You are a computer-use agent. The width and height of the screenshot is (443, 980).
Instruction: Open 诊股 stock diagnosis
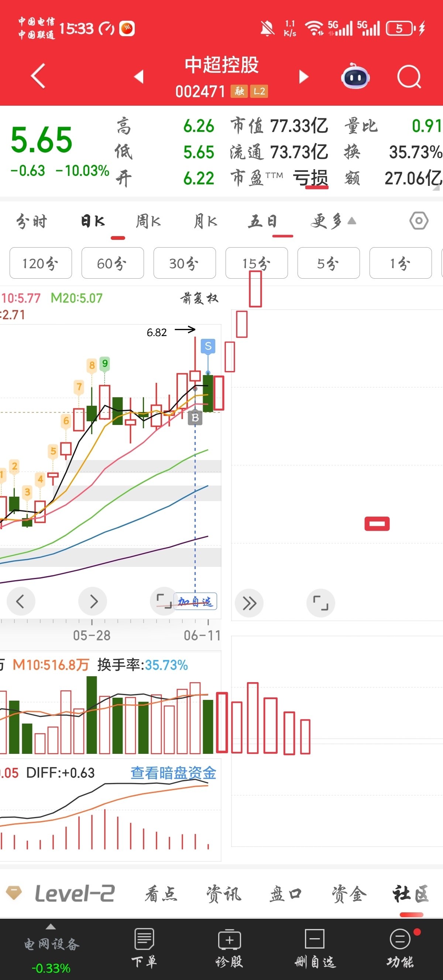pyautogui.click(x=229, y=948)
